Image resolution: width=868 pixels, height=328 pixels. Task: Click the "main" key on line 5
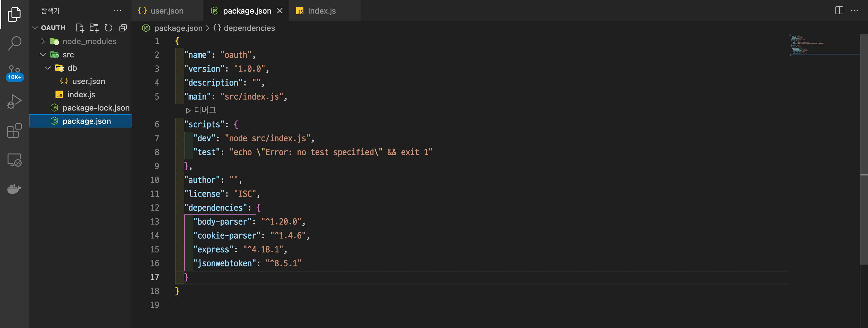(x=198, y=97)
